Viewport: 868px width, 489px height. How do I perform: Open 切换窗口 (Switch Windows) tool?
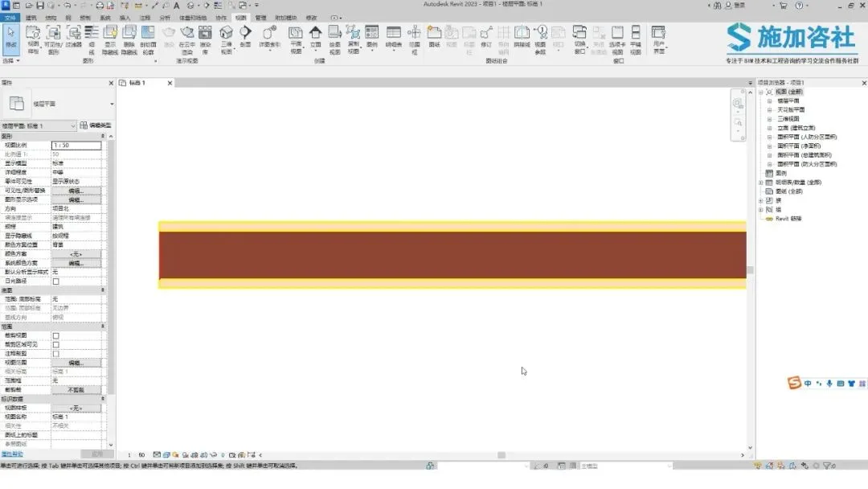pyautogui.click(x=579, y=40)
